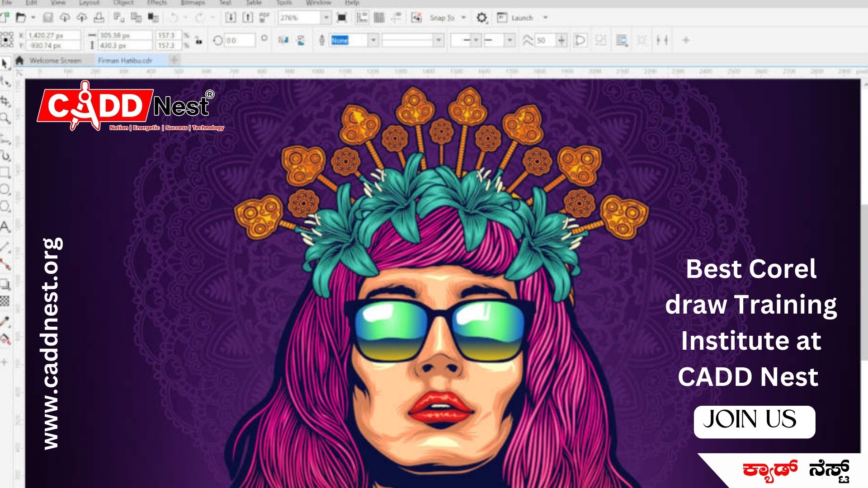Switch to the Welcome Screen tab
This screenshot has height=488, width=868.
click(55, 60)
